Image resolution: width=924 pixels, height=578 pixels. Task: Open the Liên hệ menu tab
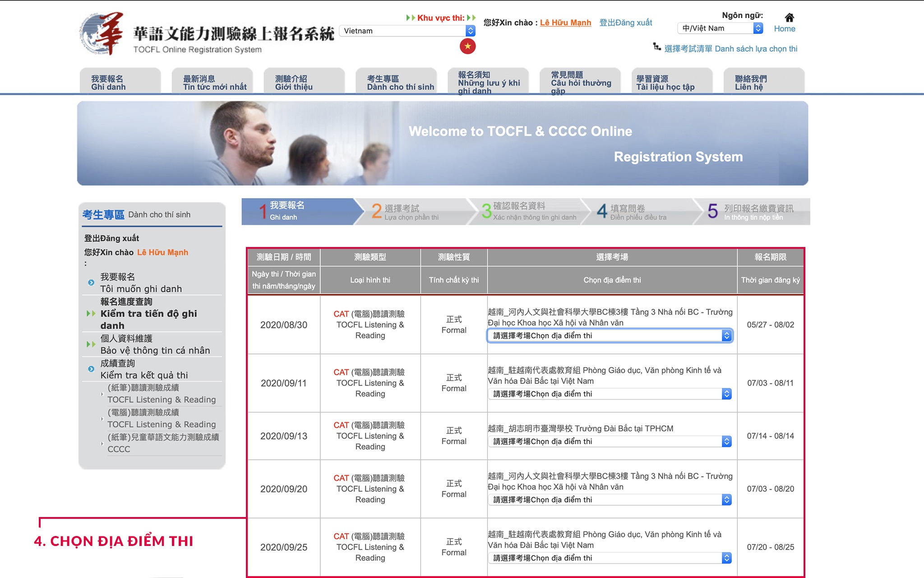pyautogui.click(x=765, y=81)
